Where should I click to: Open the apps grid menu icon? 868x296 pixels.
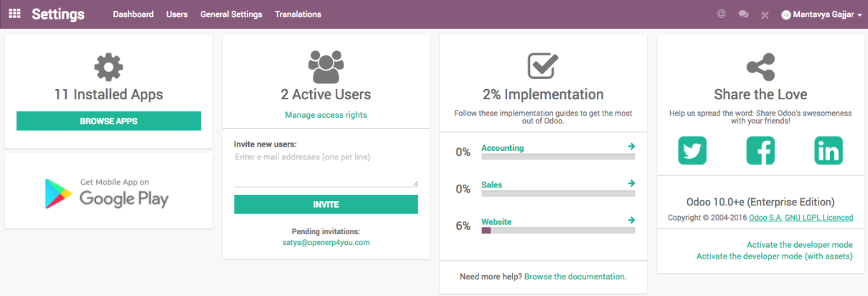14,14
